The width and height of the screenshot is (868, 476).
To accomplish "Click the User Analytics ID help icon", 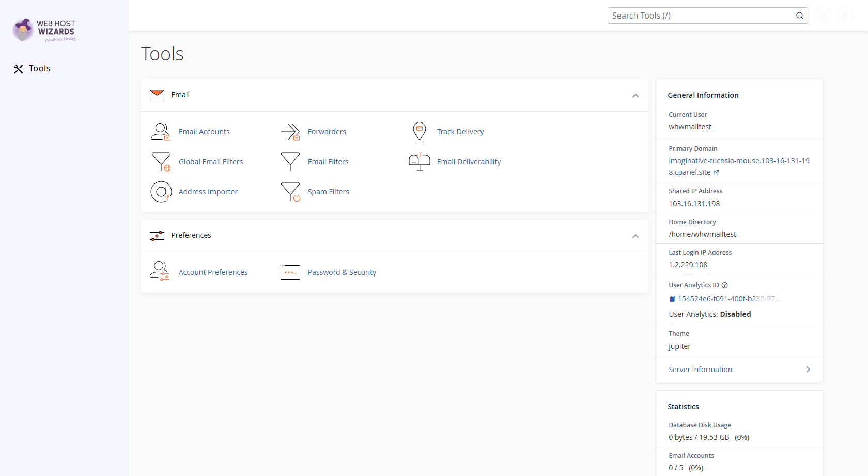I will 724,285.
